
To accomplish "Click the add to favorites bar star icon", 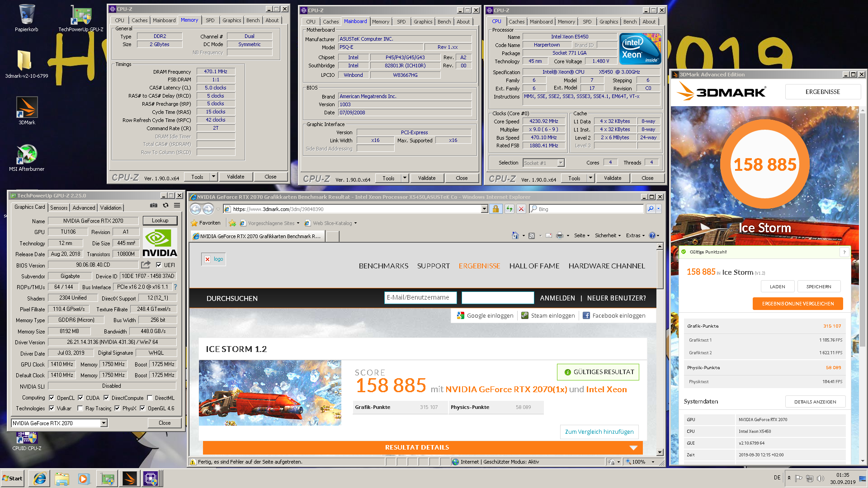I will coord(232,223).
